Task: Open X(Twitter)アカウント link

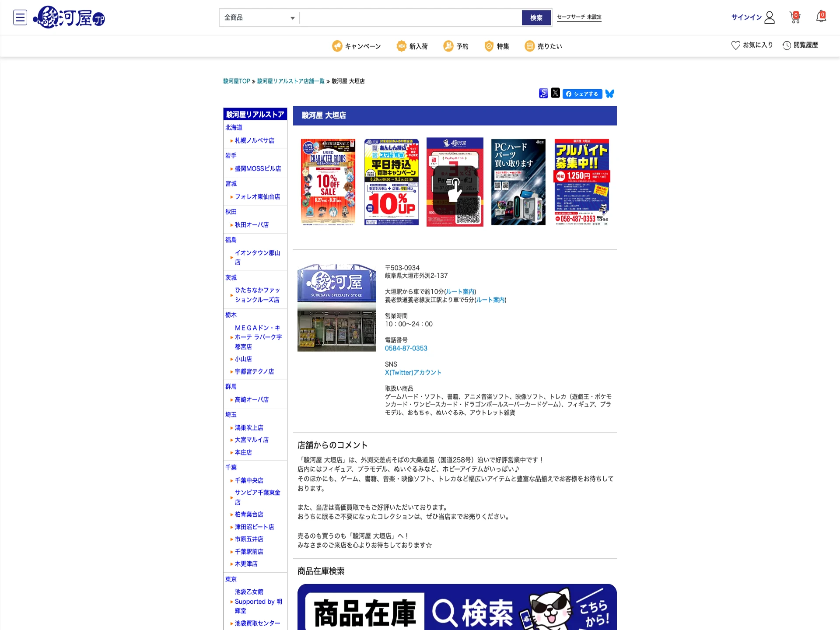Action: click(x=413, y=372)
